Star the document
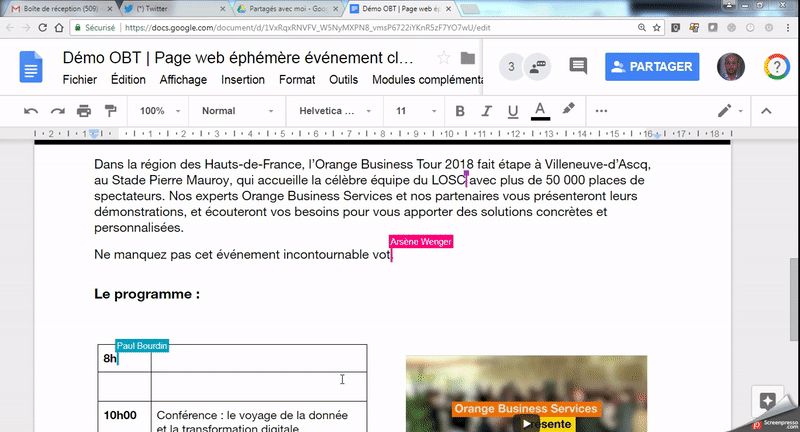The width and height of the screenshot is (800, 432). [x=444, y=58]
